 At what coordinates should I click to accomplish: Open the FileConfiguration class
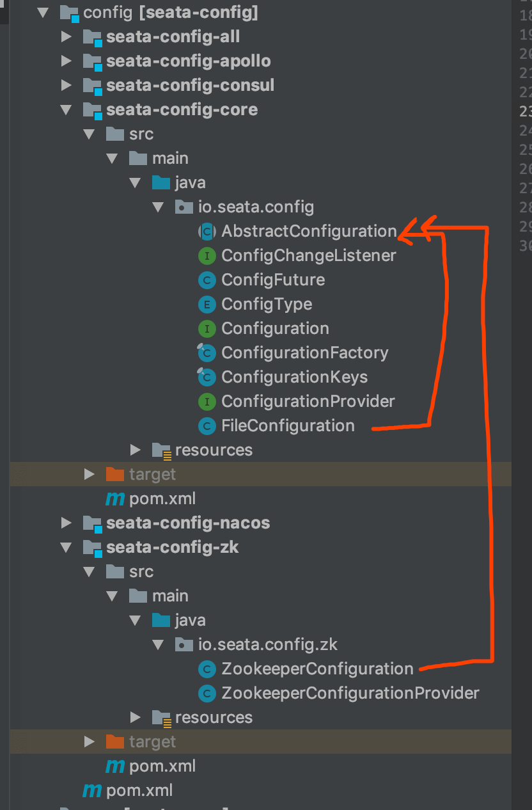click(x=288, y=426)
